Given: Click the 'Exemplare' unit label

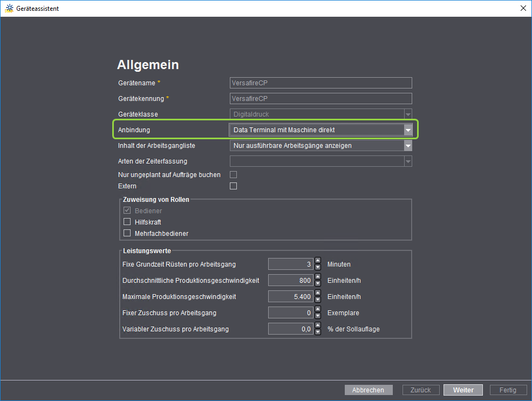Looking at the screenshot, I should click(x=343, y=313).
